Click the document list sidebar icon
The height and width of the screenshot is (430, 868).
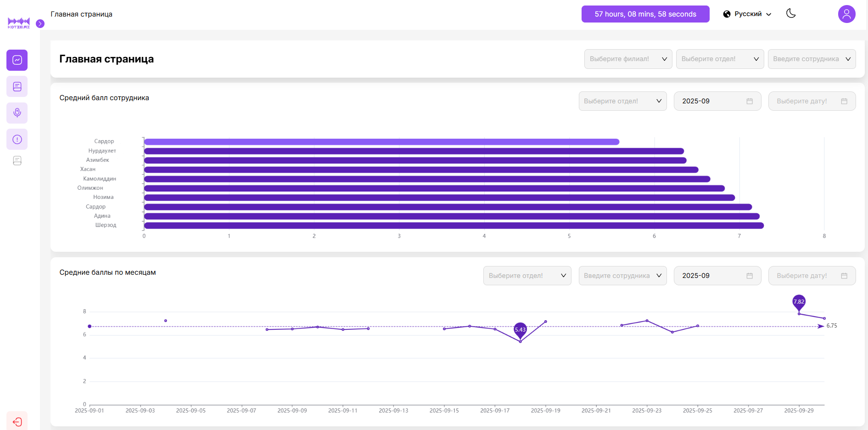tap(17, 86)
